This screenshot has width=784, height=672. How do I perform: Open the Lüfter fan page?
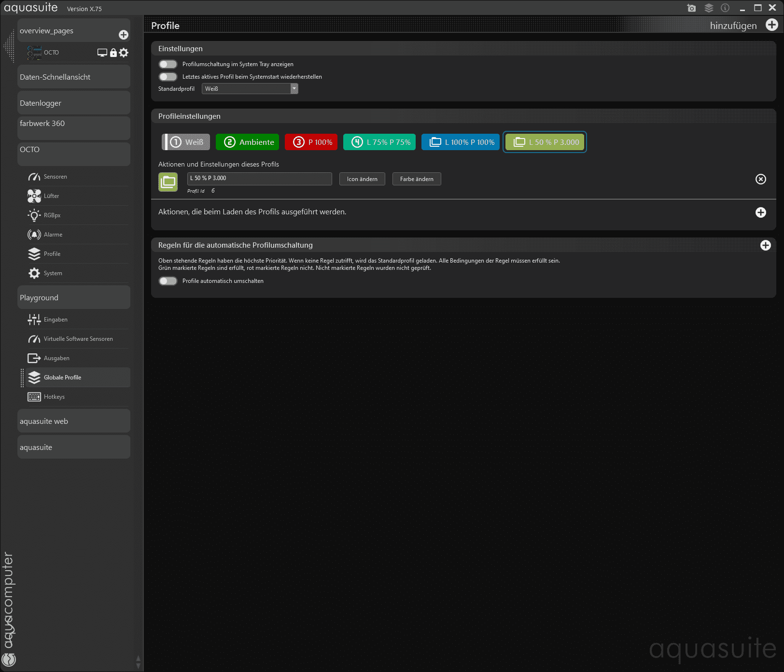tap(77, 196)
